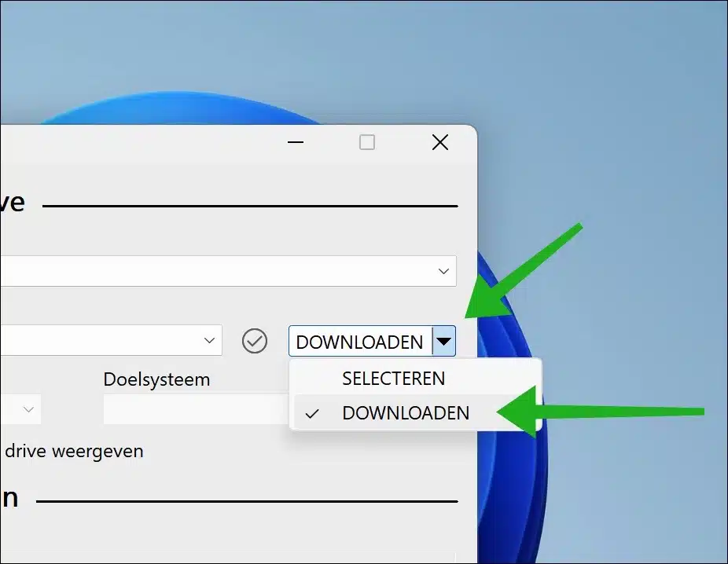Choose SELECTEREN from the open dropdown menu

[x=393, y=378]
